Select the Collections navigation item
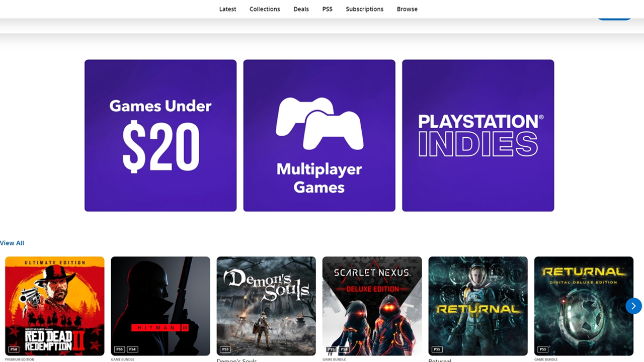Viewport: 644px width, 362px height. (265, 9)
